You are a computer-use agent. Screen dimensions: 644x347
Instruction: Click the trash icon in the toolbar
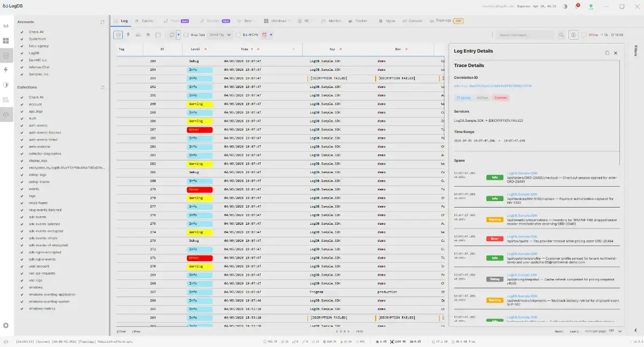pos(264,35)
